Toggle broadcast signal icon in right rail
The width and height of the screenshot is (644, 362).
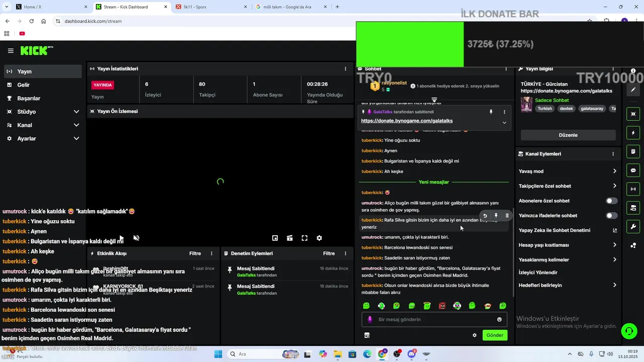(633, 189)
